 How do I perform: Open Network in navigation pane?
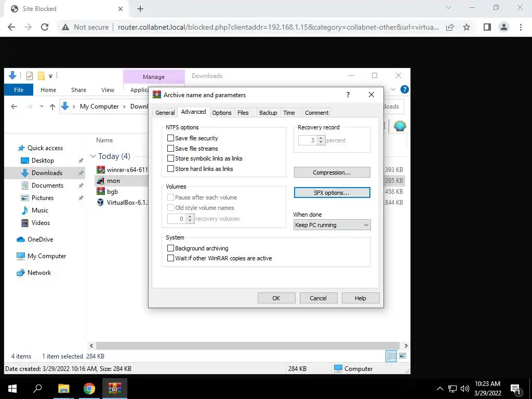click(x=39, y=273)
